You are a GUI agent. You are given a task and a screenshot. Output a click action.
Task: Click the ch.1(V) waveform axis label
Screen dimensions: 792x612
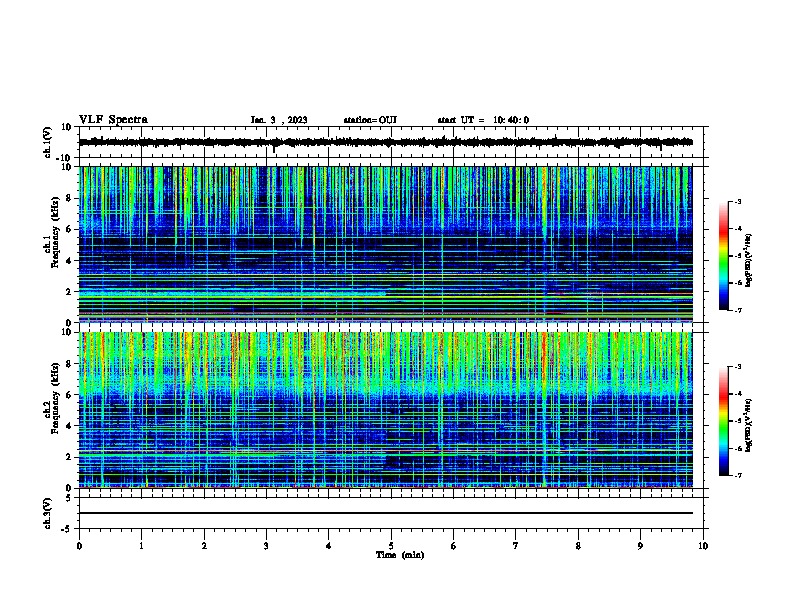[48, 142]
